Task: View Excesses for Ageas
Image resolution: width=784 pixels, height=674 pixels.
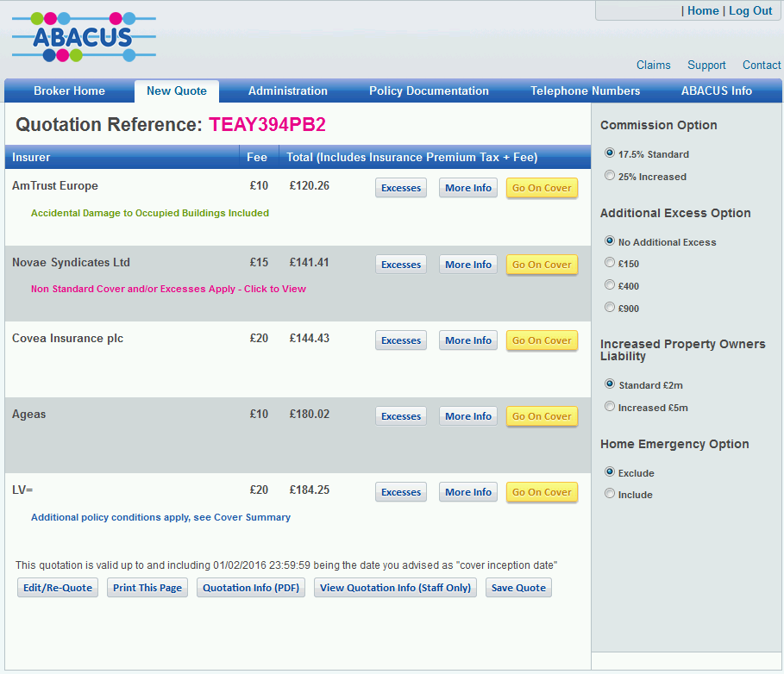Action: pos(401,416)
